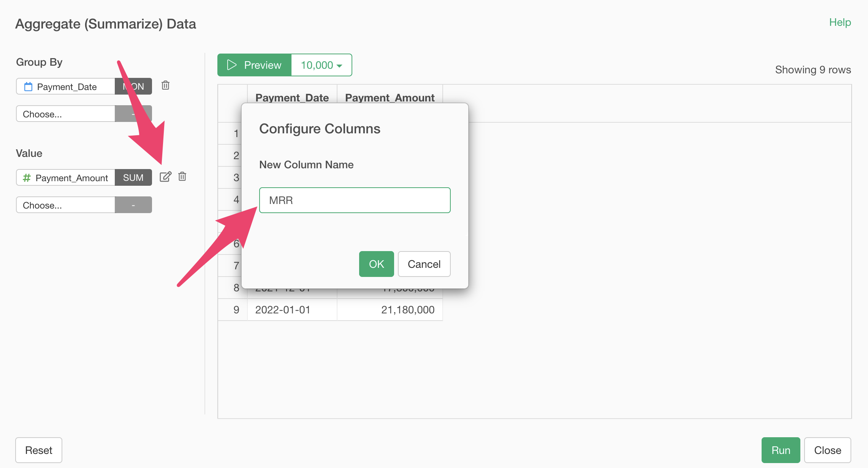Open the Help link
The width and height of the screenshot is (868, 468).
click(840, 22)
